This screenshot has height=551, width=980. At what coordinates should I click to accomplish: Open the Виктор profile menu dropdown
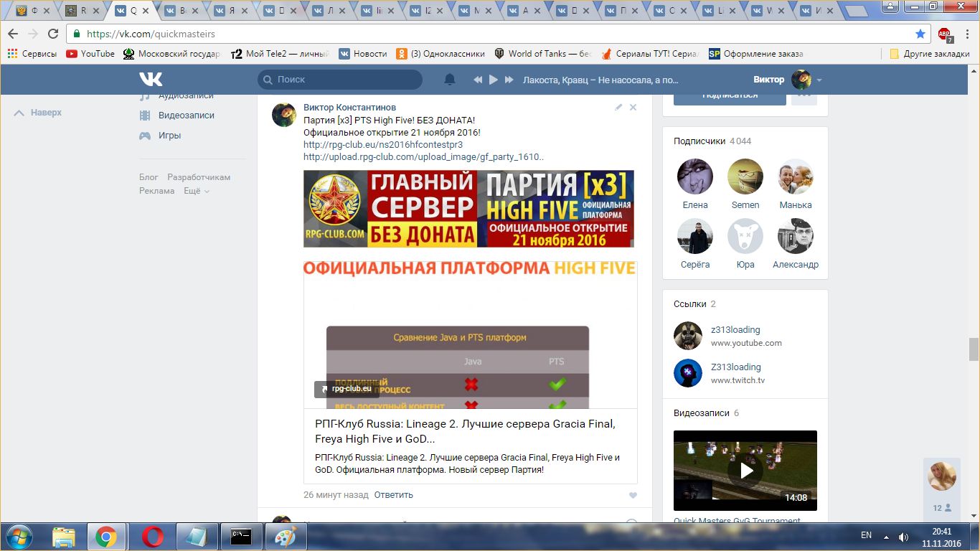pyautogui.click(x=788, y=80)
